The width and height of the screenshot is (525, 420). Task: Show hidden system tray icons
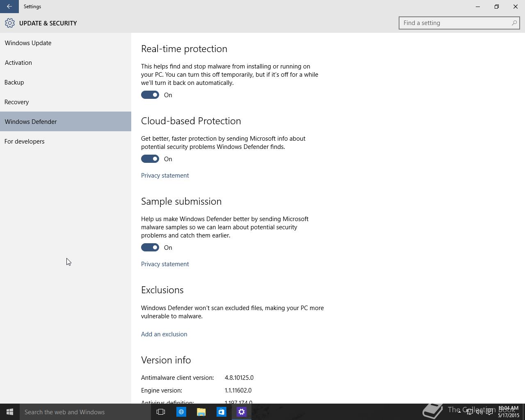tap(459, 412)
